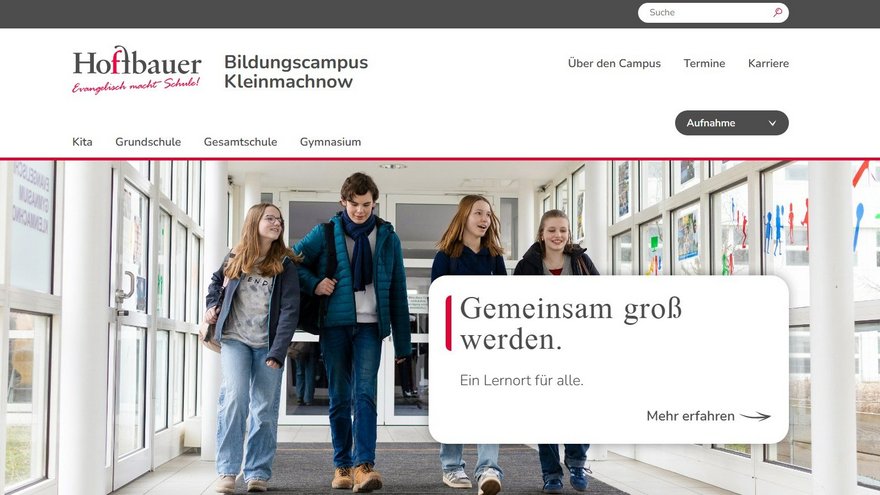880x495 pixels.
Task: Click the Evangelisch macht Schule tagline
Action: click(x=136, y=85)
